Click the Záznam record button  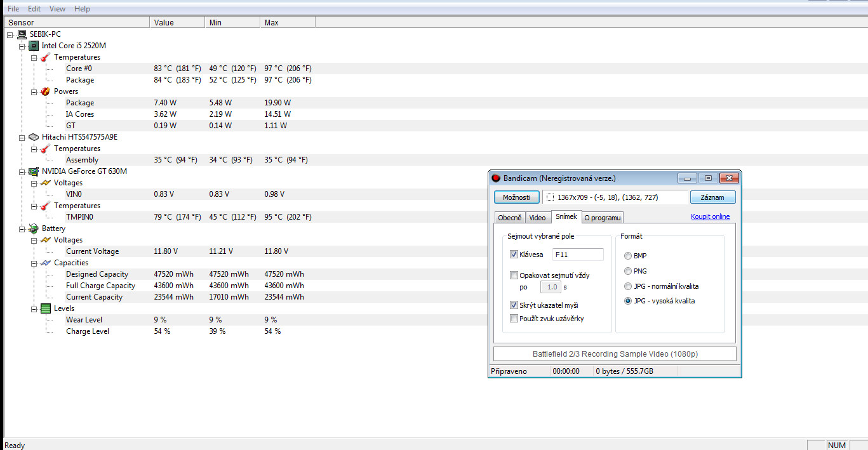[712, 197]
